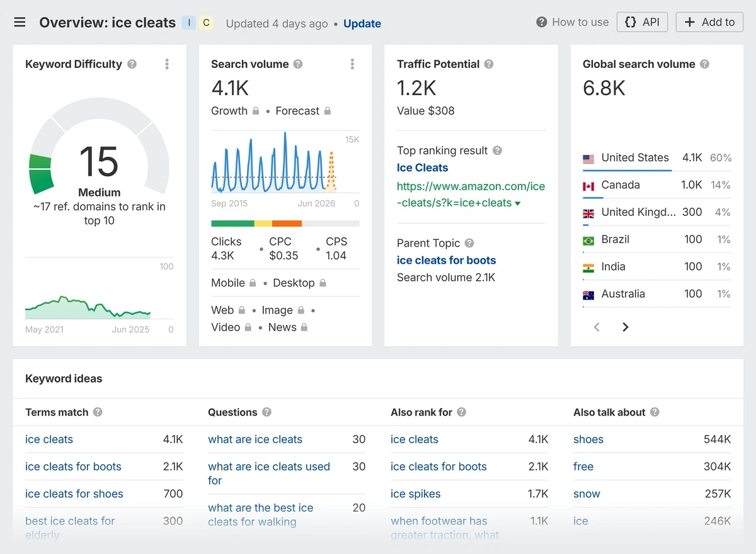Click the informational intent badge labeled I
Image resolution: width=756 pixels, height=554 pixels.
(188, 23)
